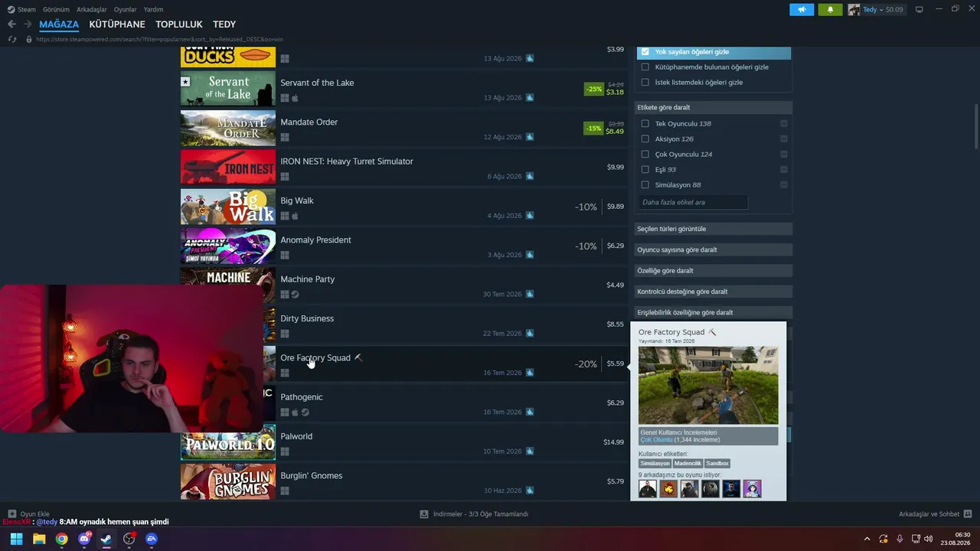Check the 'Tek Oyunculu' tag filter

[645, 124]
